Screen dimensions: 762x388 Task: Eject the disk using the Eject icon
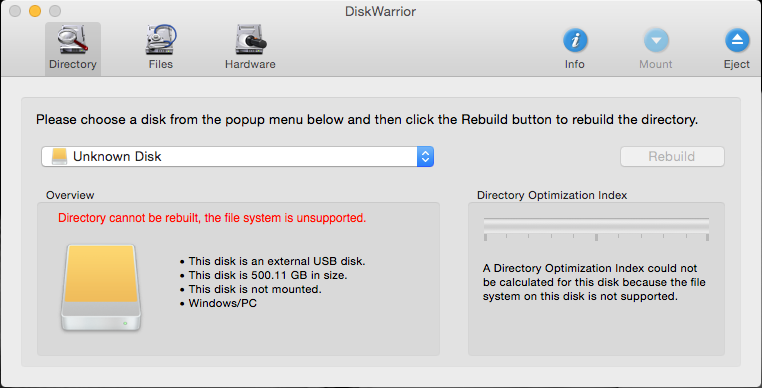coord(737,40)
